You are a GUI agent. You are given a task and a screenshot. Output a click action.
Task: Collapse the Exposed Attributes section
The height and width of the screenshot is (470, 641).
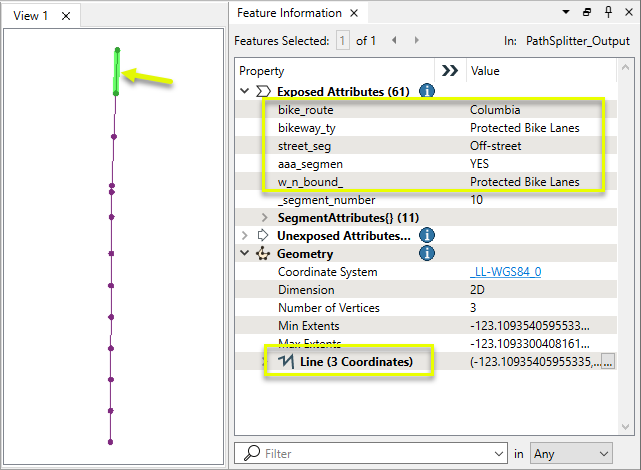click(246, 91)
